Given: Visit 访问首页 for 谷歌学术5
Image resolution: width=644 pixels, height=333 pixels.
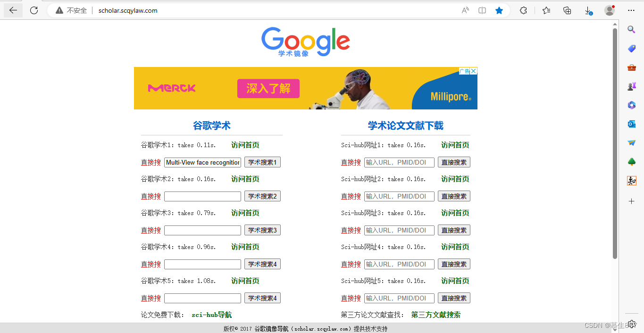Looking at the screenshot, I should click(245, 281).
